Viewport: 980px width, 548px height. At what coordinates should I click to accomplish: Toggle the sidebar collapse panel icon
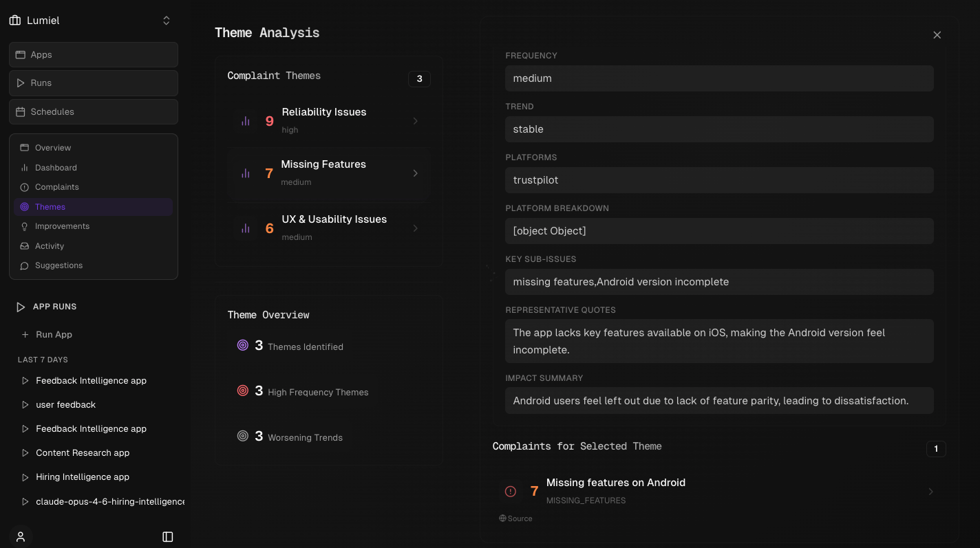(x=168, y=537)
